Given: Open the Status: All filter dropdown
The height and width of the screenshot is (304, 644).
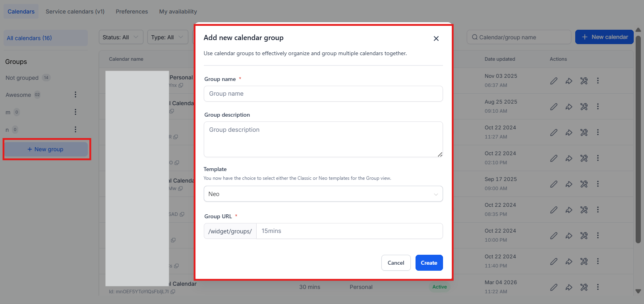Looking at the screenshot, I should 121,37.
